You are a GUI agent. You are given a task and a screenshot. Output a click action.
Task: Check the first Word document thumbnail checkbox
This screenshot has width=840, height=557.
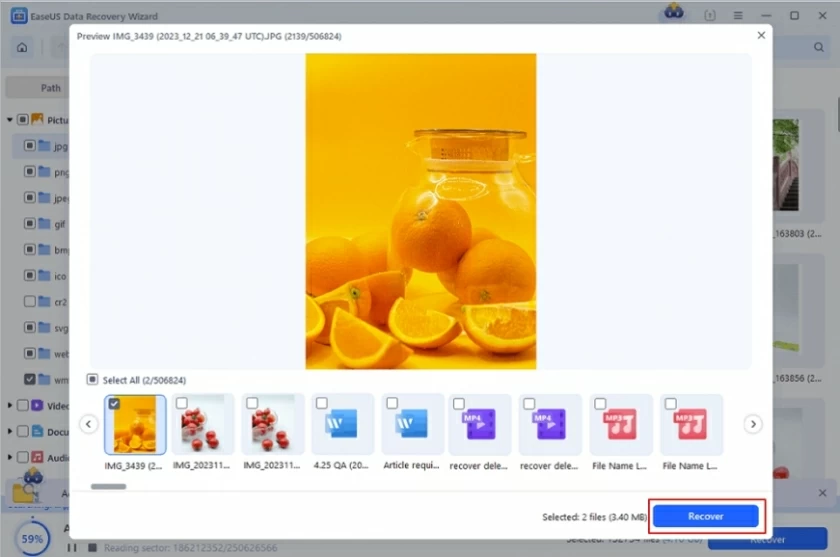click(x=321, y=403)
